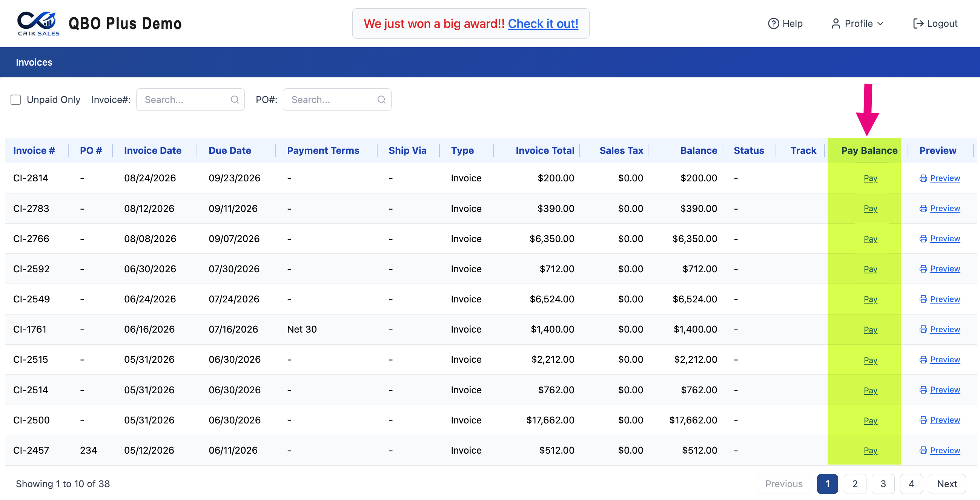980x500 pixels.
Task: Sort by Balance column header
Action: 699,150
